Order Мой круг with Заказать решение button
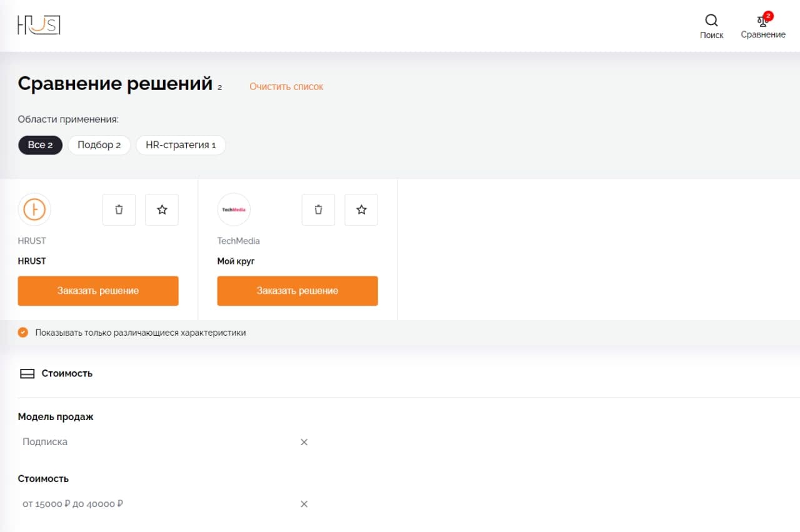Image resolution: width=800 pixels, height=532 pixels. click(x=297, y=291)
